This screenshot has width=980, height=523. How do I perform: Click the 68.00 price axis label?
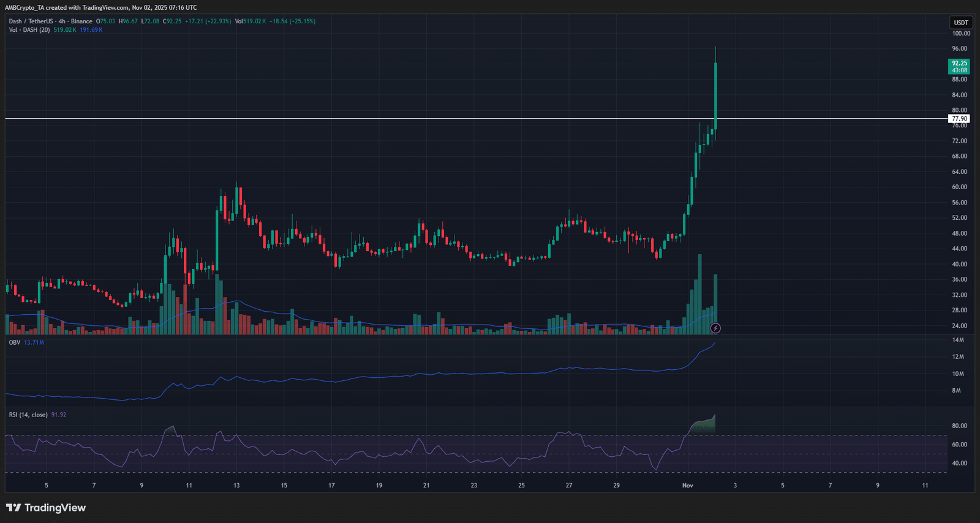(x=960, y=156)
